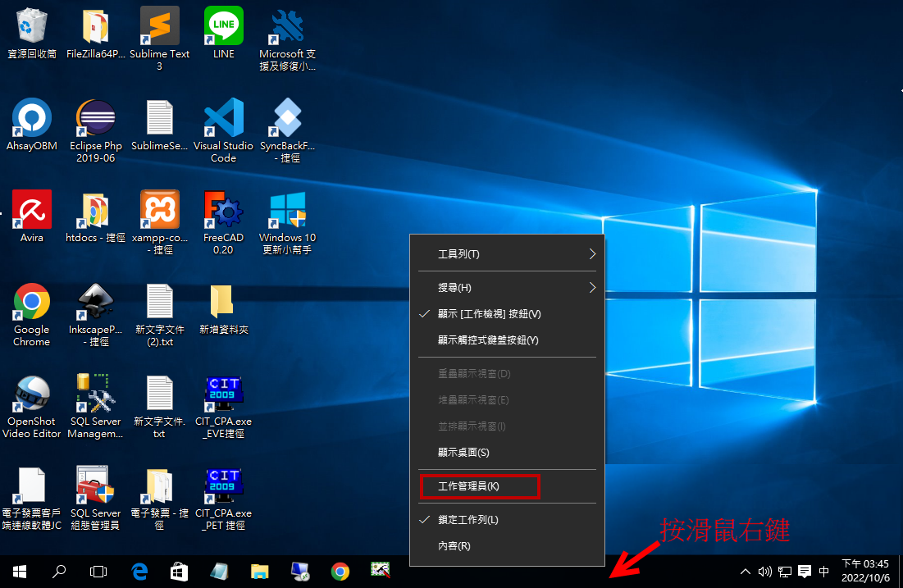
Task: Click the Google Chrome taskbar icon
Action: pos(340,571)
